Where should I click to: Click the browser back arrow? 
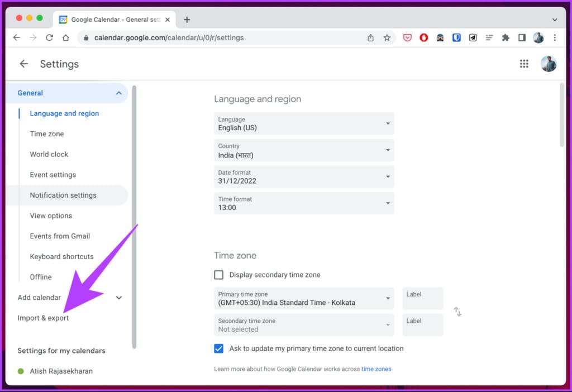[x=16, y=37]
